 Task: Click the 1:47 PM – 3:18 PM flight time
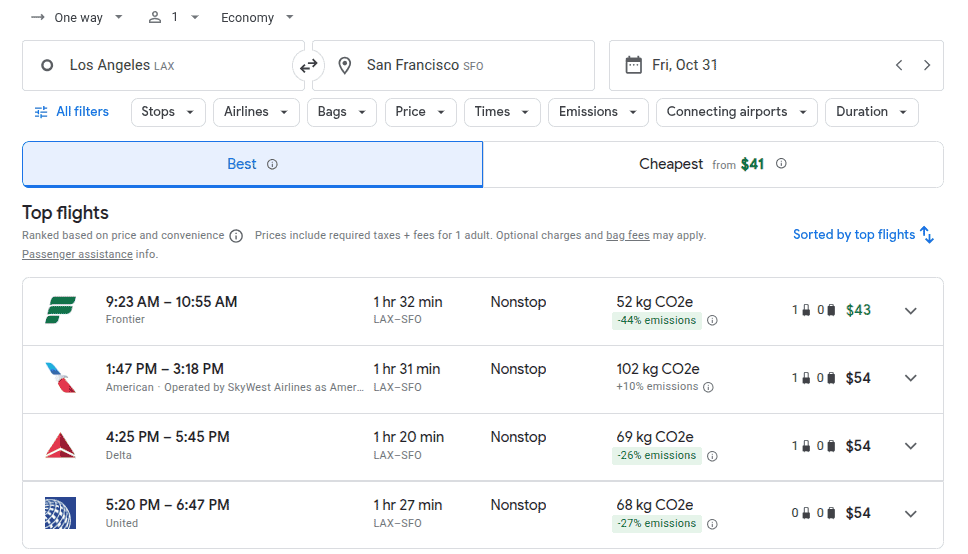165,369
